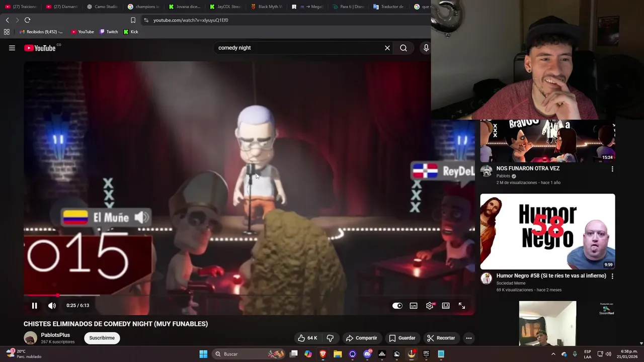Start voice search with the microphone
The width and height of the screenshot is (644, 362).
coord(426,48)
